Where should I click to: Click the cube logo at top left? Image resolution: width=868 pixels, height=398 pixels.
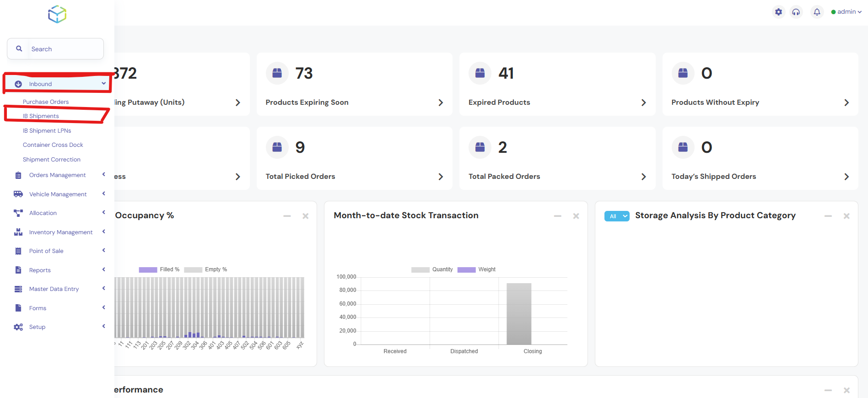(57, 14)
